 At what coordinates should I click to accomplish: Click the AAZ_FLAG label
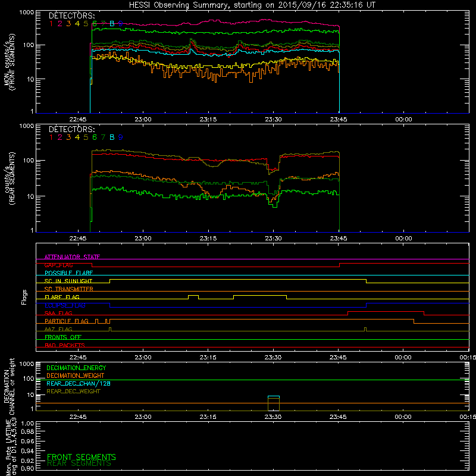(x=58, y=329)
